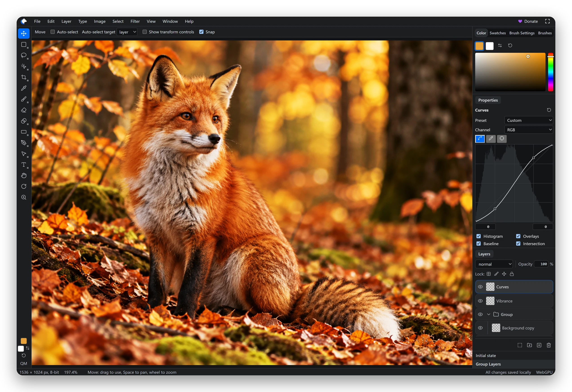Reset the Curves adjustment

click(549, 110)
